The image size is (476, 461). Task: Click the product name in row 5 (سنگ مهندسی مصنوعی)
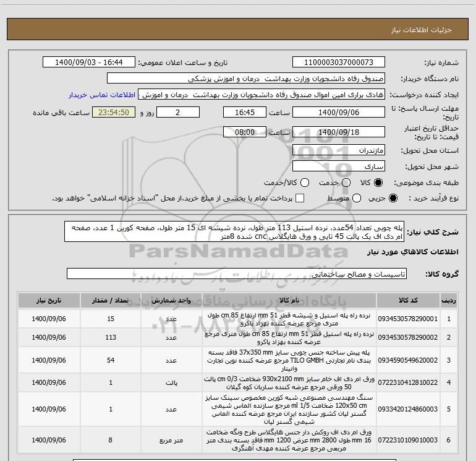pos(289,410)
